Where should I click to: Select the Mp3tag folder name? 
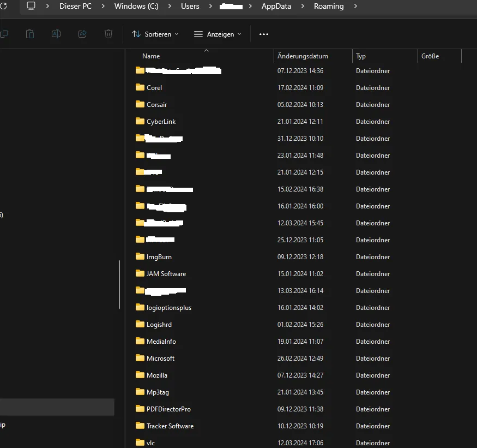click(158, 392)
